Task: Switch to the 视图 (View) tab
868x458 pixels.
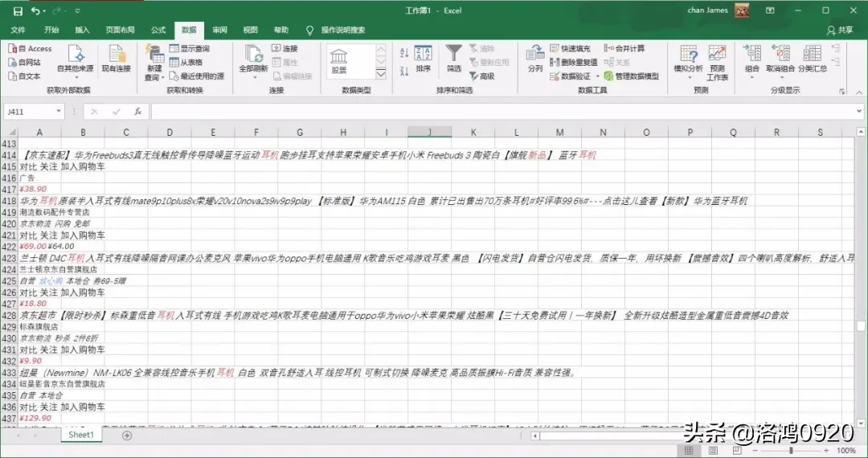Action: point(250,30)
